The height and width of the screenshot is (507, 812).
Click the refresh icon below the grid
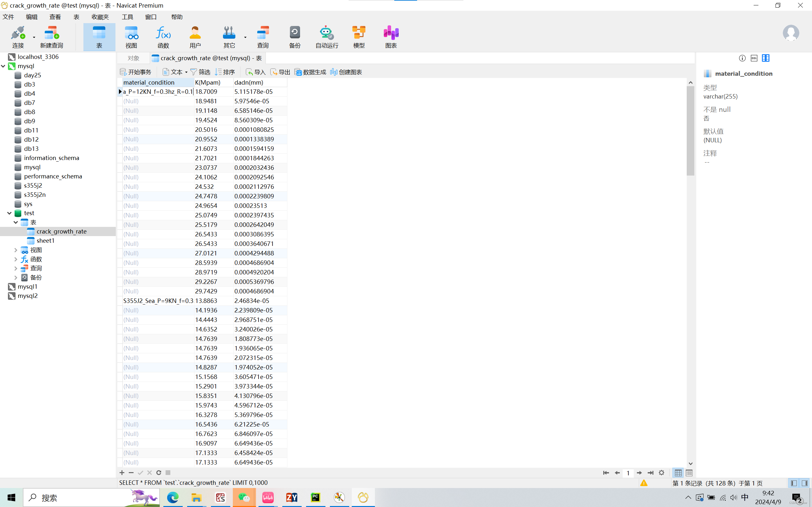pos(159,473)
